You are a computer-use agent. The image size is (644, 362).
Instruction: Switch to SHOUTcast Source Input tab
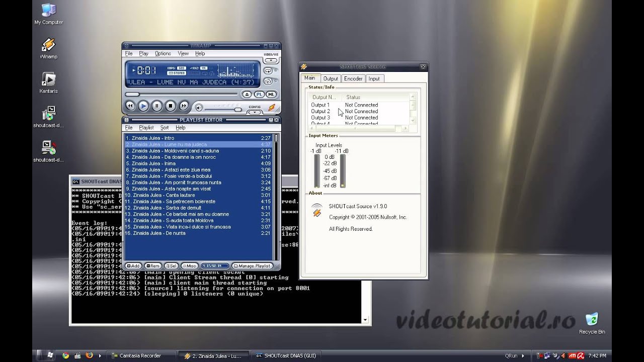(374, 78)
